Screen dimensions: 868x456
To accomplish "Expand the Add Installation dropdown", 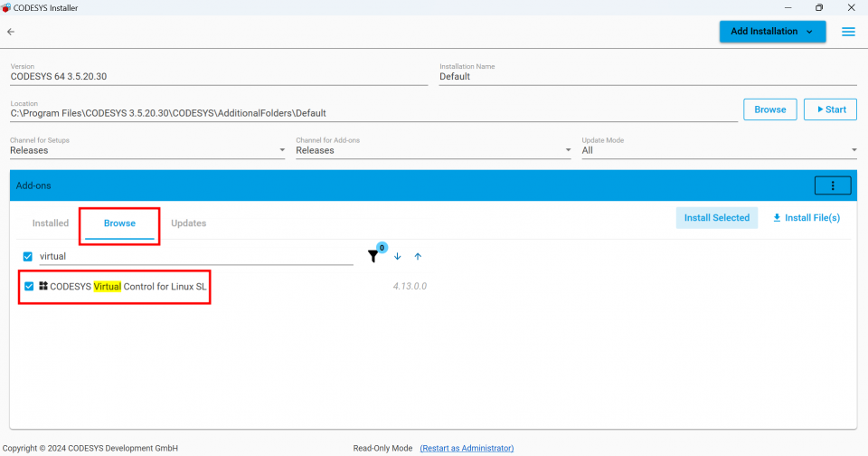I will click(772, 32).
